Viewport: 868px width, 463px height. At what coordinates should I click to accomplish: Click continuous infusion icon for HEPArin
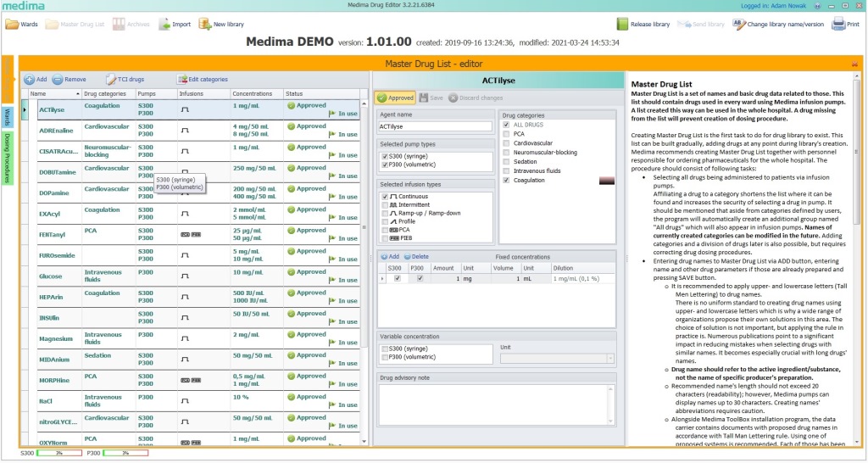pos(185,297)
